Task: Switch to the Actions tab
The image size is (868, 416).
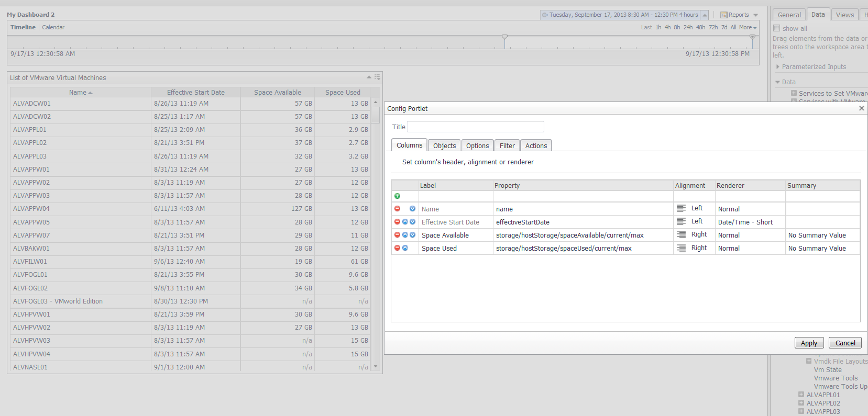Action: [x=536, y=146]
